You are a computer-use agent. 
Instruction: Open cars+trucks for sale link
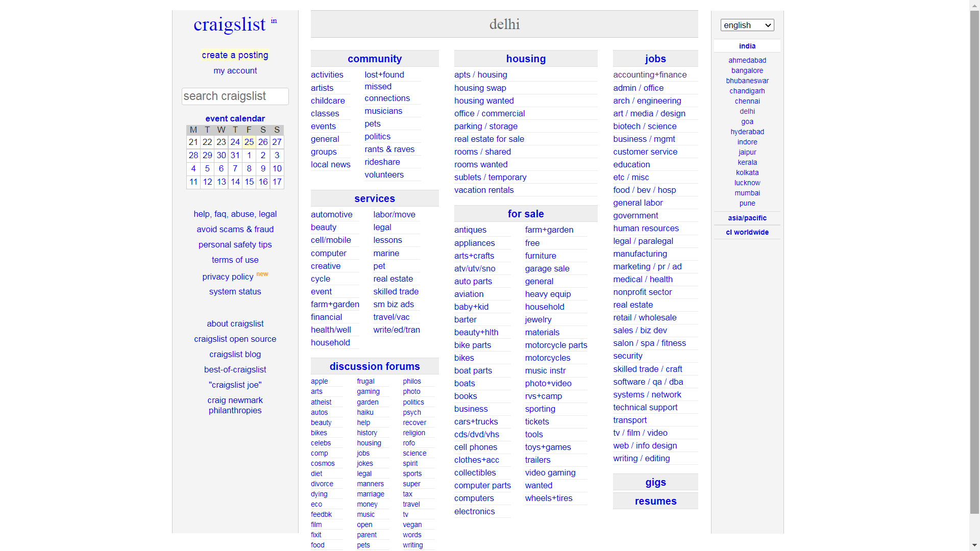point(476,421)
